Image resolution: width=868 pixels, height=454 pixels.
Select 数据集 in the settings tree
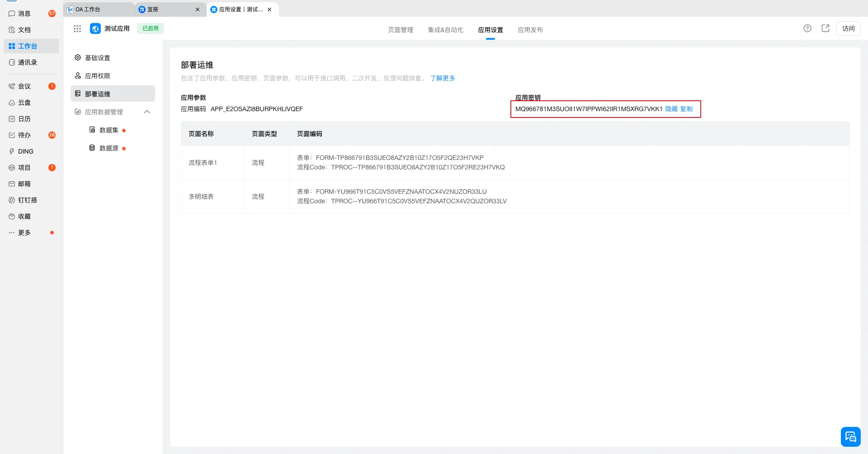109,130
